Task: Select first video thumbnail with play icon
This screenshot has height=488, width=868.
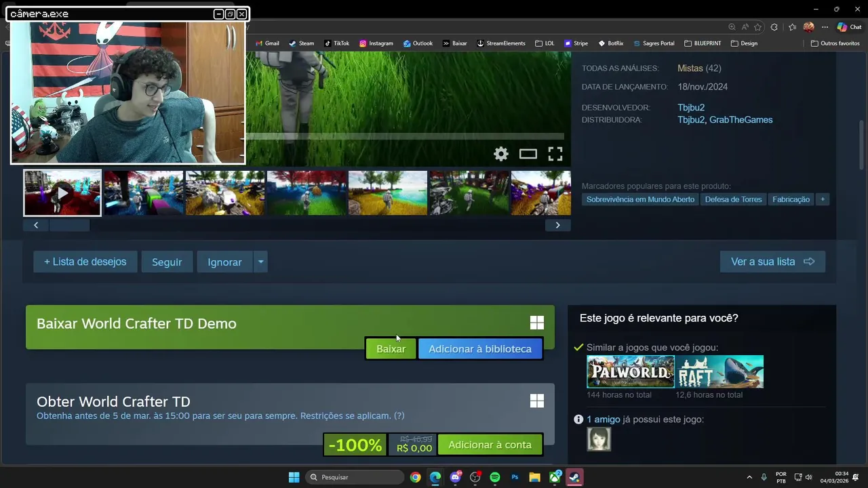Action: click(x=62, y=193)
